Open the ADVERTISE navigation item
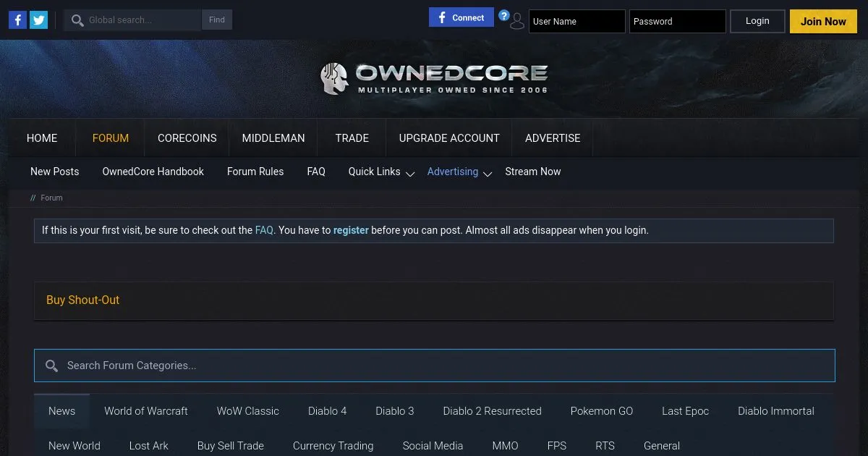 coord(553,138)
